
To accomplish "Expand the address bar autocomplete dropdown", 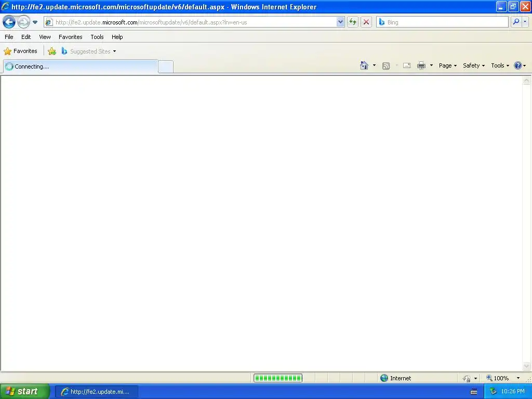I will (340, 22).
